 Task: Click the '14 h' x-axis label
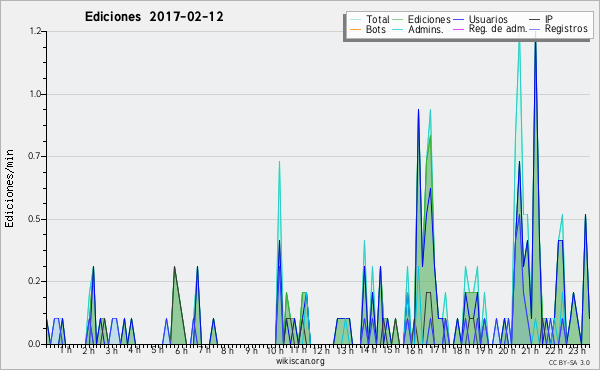coord(368,350)
